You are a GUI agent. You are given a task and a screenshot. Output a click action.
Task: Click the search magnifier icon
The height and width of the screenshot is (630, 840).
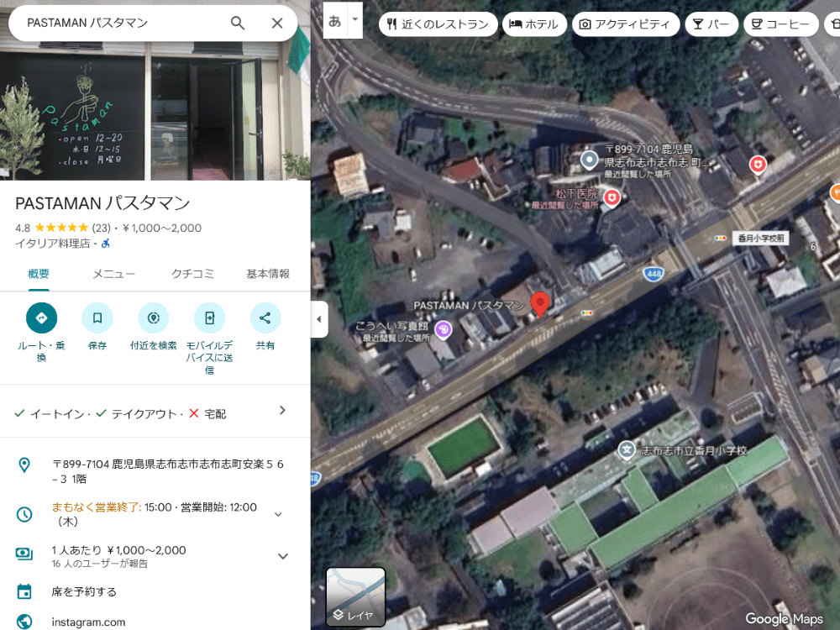[x=238, y=23]
